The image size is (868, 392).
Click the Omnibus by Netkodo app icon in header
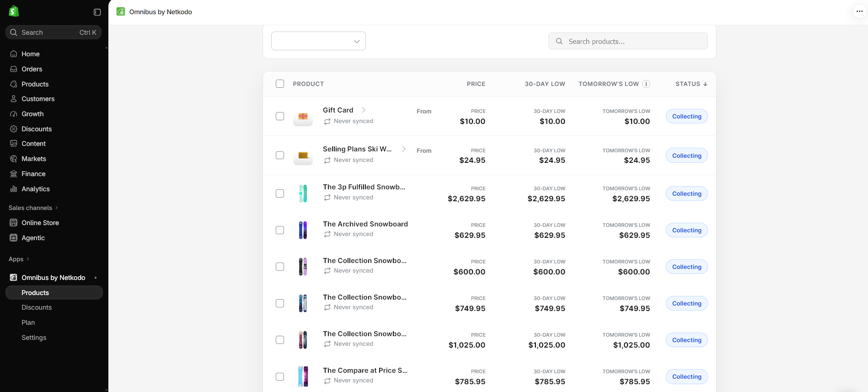[121, 11]
